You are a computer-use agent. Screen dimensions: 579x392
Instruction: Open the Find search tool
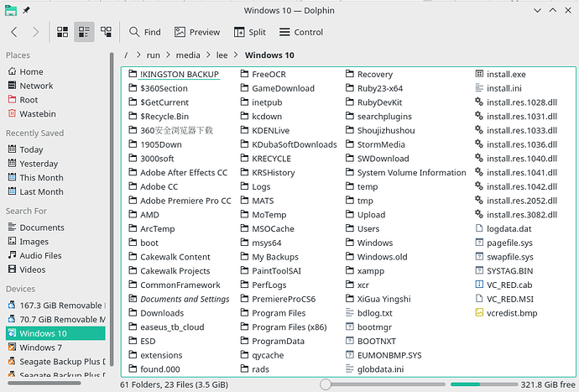click(x=144, y=32)
